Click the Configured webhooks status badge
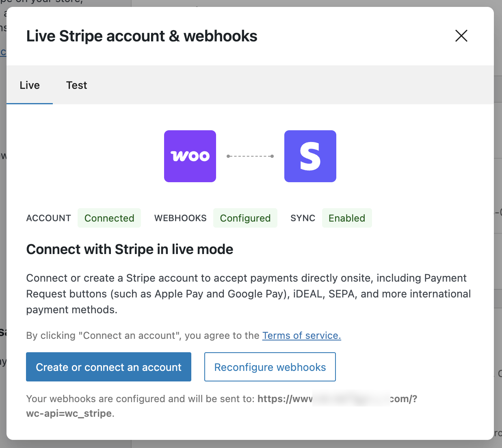Viewport: 502px width, 448px height. pos(245,218)
